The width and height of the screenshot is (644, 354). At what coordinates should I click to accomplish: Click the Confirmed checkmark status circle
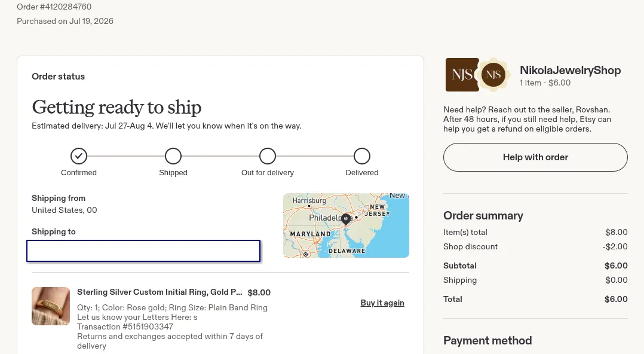[78, 156]
